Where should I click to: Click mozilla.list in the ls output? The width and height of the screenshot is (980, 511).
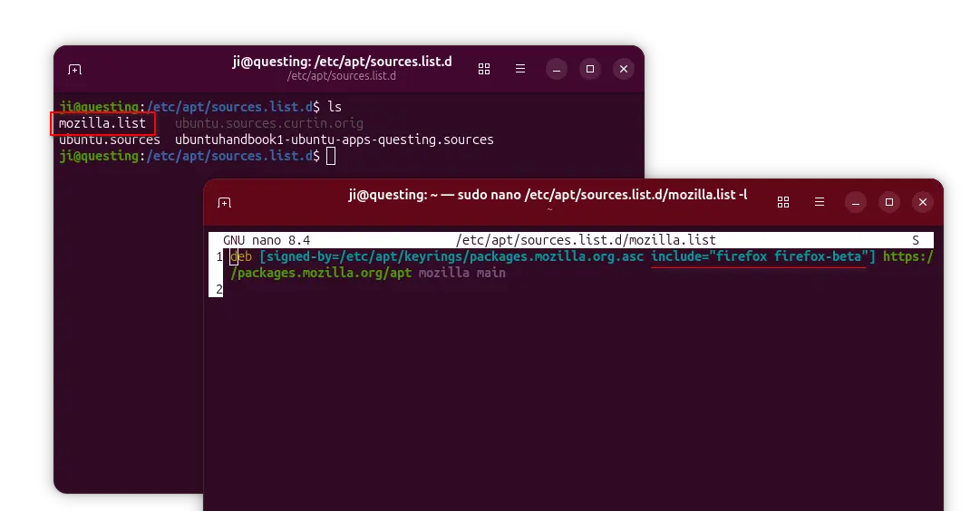point(102,123)
